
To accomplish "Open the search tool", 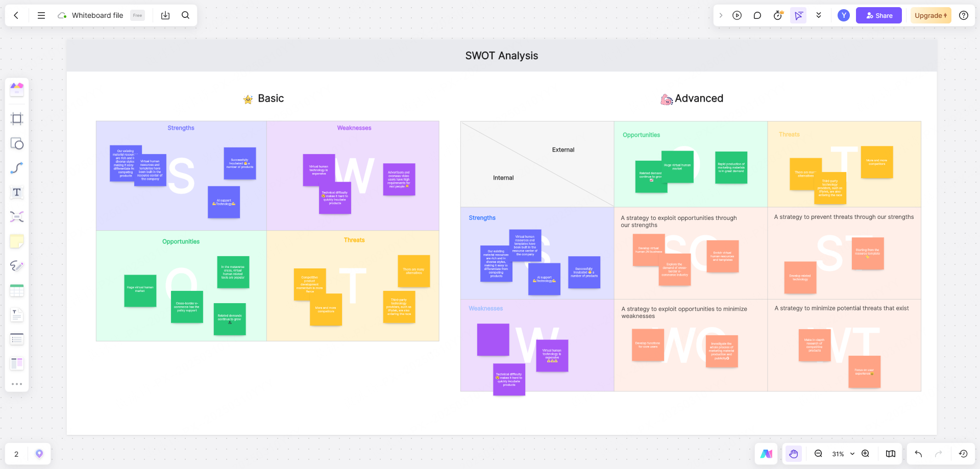I will [186, 15].
